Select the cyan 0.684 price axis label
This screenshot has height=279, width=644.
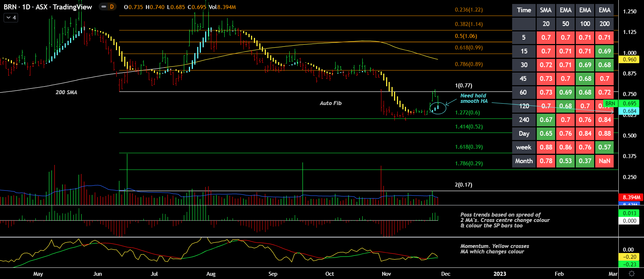[629, 111]
